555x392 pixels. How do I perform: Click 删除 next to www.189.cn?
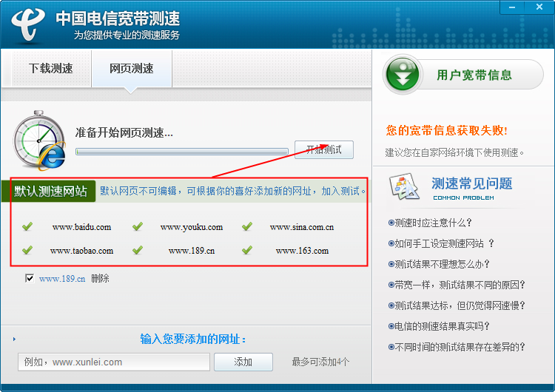(100, 278)
